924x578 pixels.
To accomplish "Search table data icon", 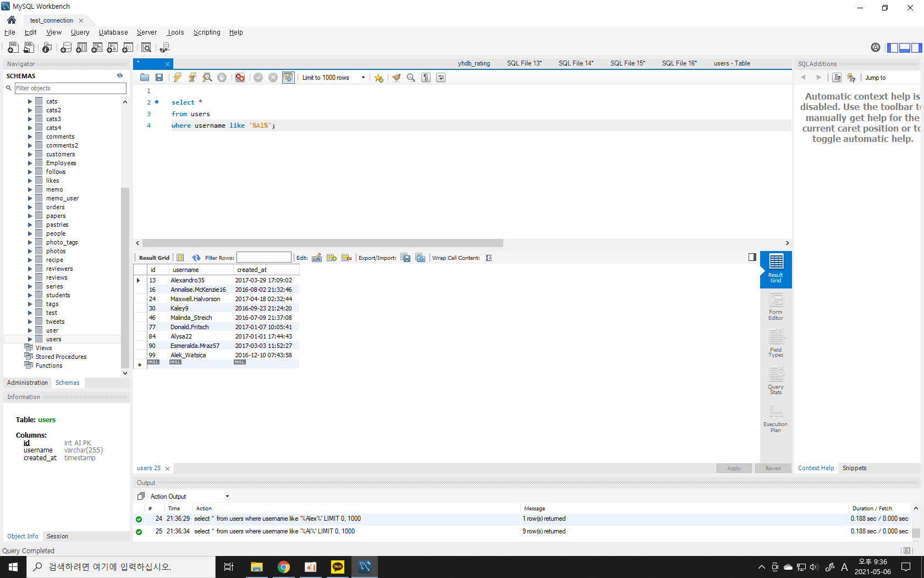I will [146, 47].
